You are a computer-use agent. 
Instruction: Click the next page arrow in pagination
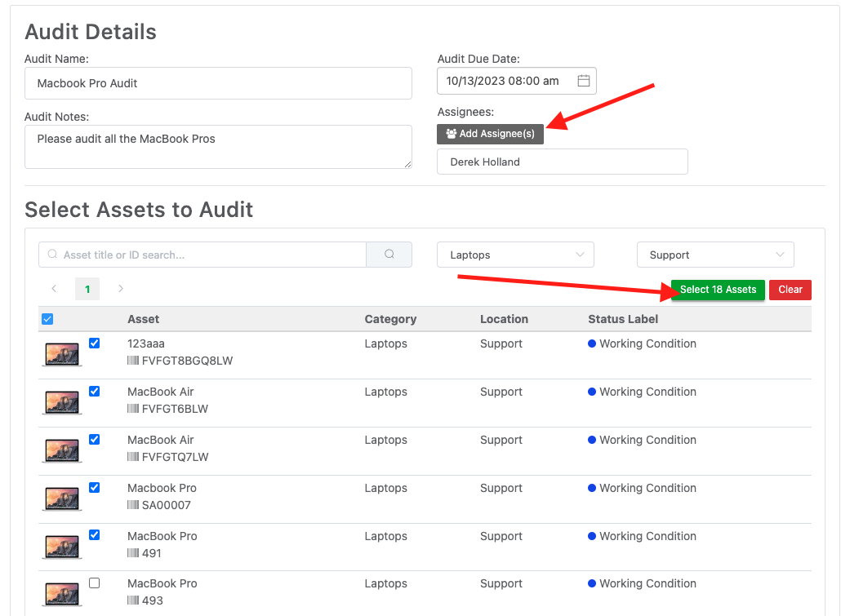pyautogui.click(x=120, y=289)
